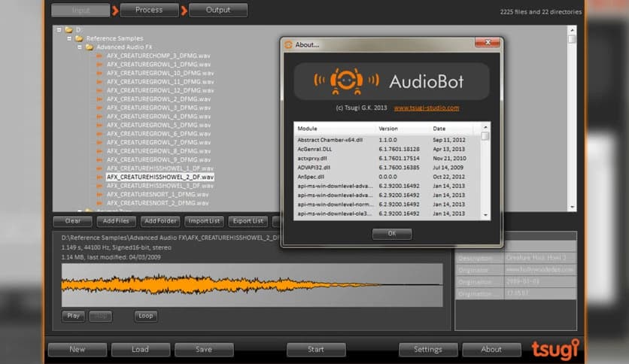Sort module list by Date column
This screenshot has width=629, height=364.
(451, 129)
